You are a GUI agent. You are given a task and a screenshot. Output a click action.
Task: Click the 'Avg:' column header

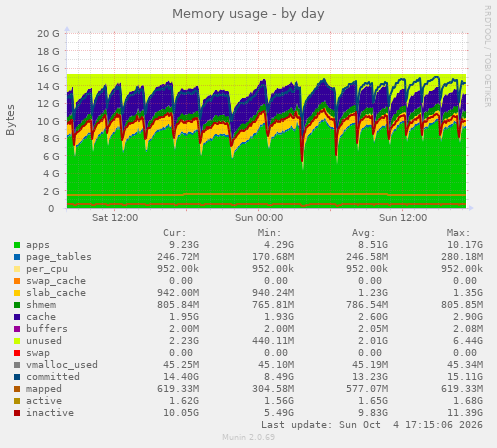[x=364, y=233]
